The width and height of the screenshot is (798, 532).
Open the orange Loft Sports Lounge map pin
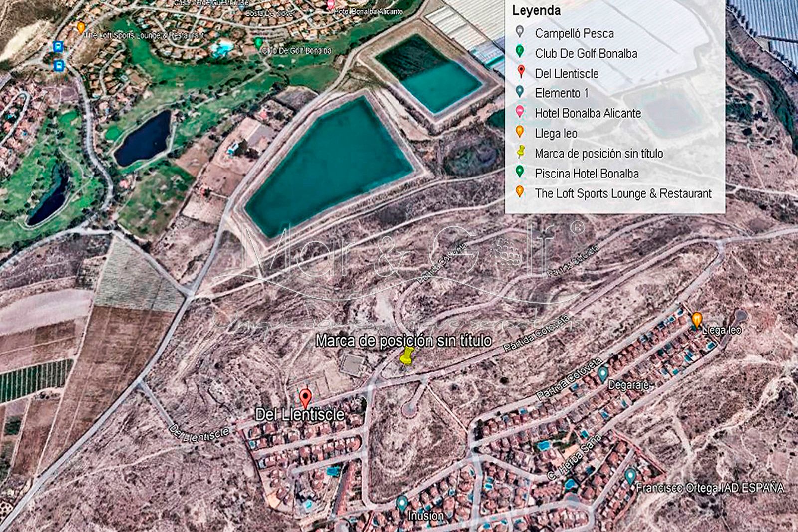click(x=81, y=28)
